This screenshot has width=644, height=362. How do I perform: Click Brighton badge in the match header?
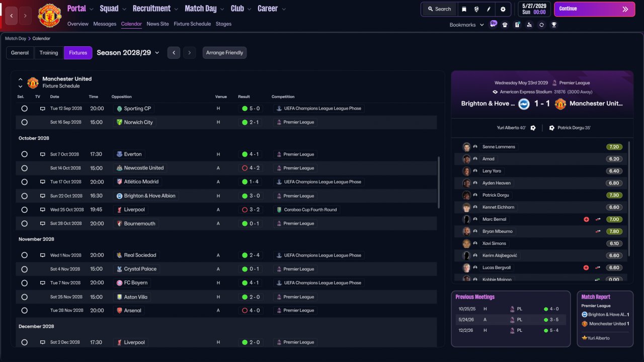click(524, 104)
